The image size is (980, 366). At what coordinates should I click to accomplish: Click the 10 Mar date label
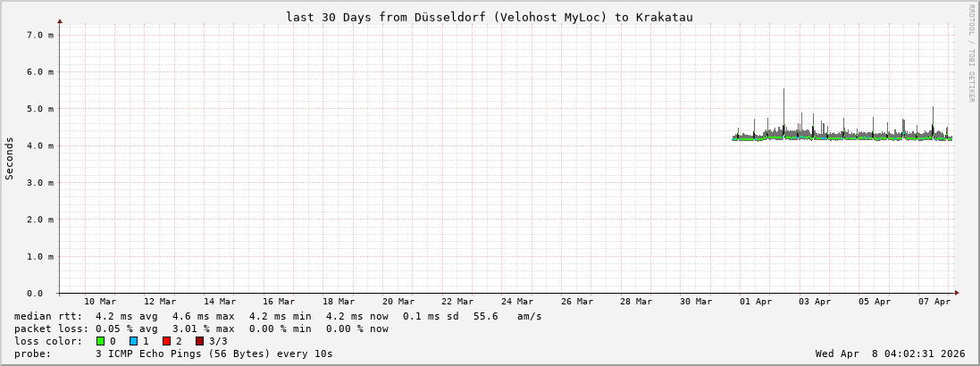click(x=99, y=302)
